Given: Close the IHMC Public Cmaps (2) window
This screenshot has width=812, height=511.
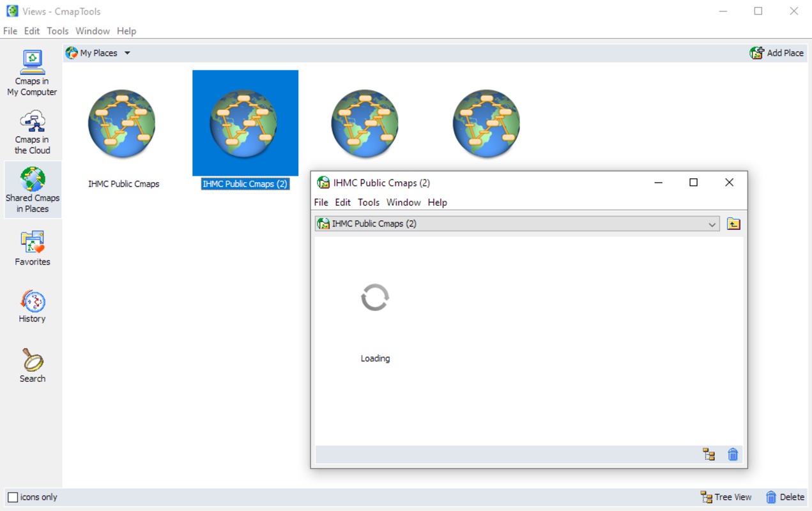Looking at the screenshot, I should (x=729, y=183).
